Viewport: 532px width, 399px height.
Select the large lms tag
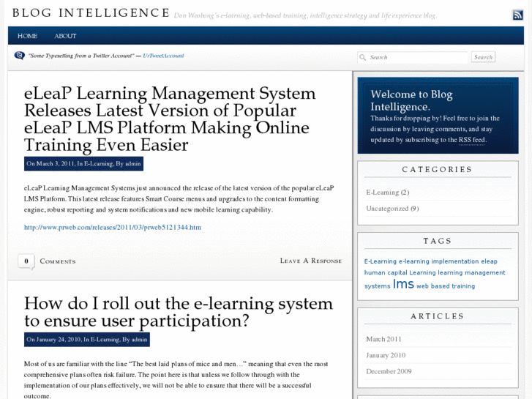tap(403, 284)
